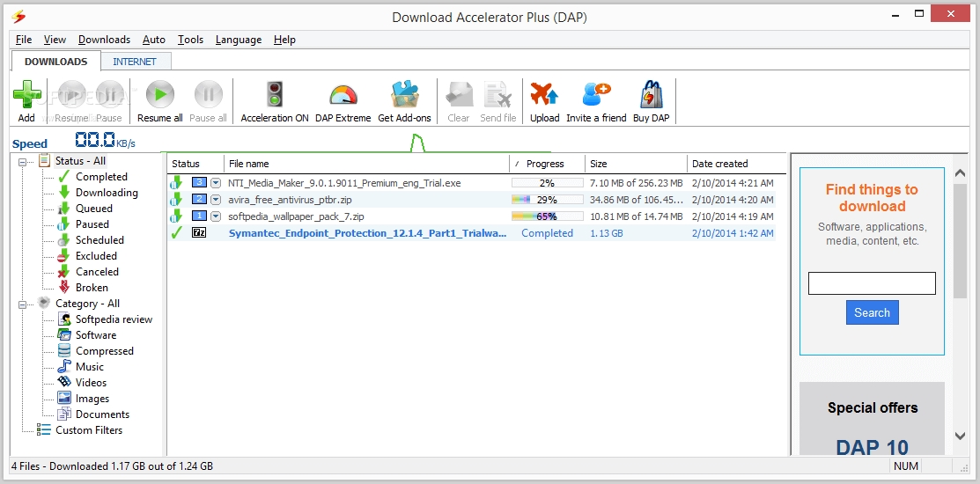Collapse the Category - All tree node

point(24,304)
